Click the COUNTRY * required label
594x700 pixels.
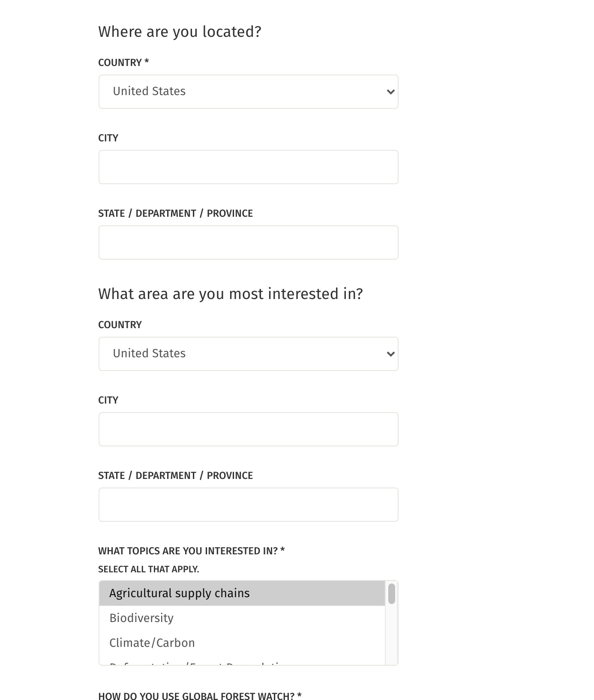[123, 62]
